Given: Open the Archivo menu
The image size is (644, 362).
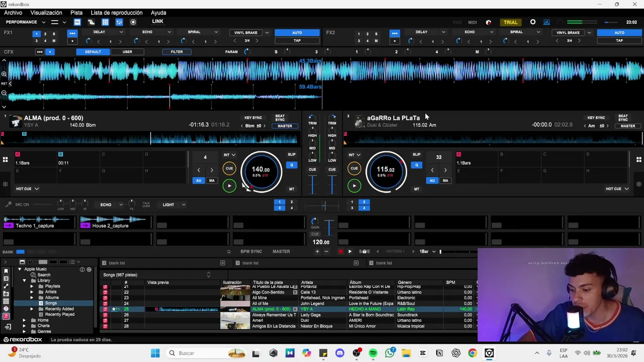Looking at the screenshot, I should point(13,13).
